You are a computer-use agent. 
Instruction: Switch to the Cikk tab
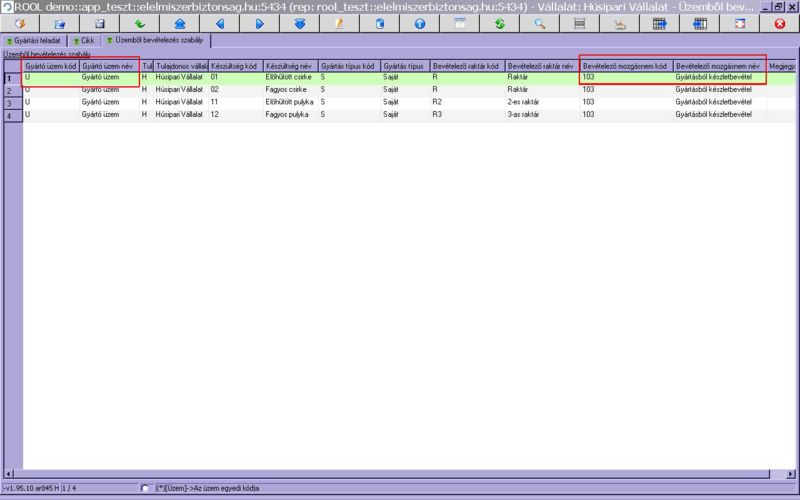[x=86, y=41]
